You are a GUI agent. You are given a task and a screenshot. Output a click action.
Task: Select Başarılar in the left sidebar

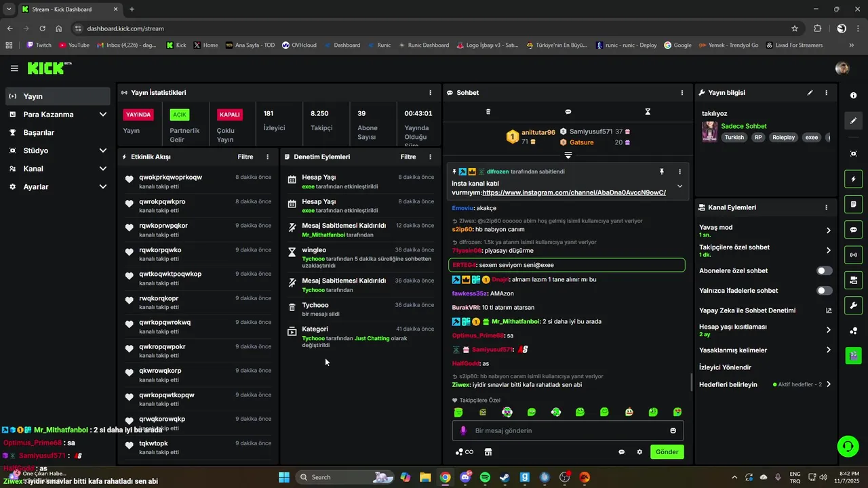click(58, 133)
